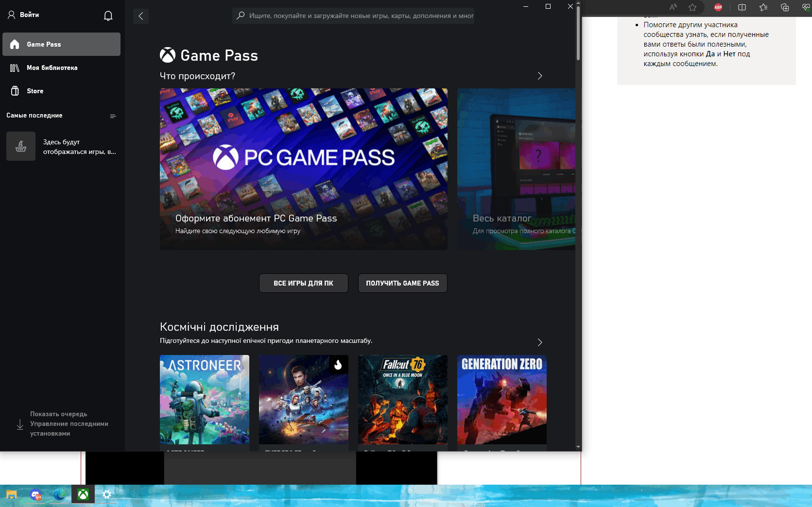Expand Что происходит? section with chevron
Image resolution: width=812 pixels, height=507 pixels.
pos(540,76)
